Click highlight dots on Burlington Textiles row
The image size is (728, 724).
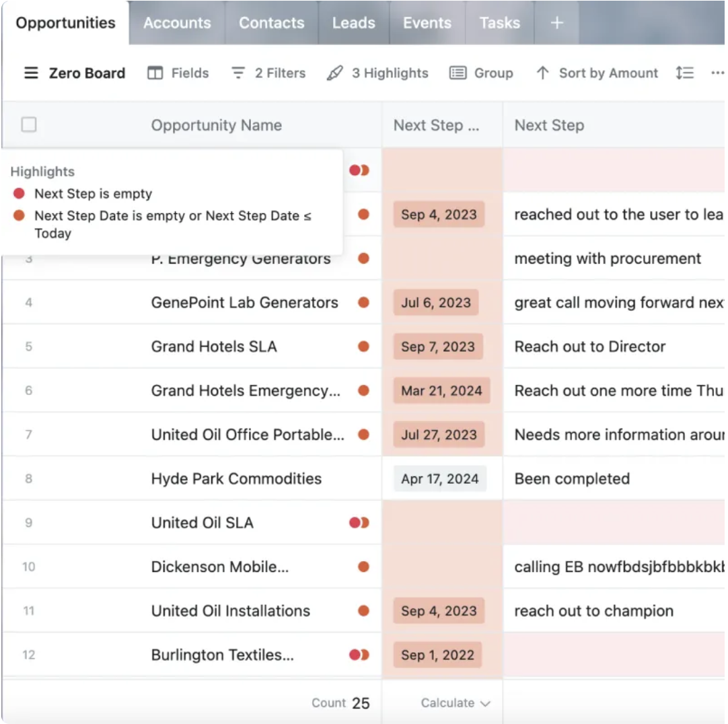point(359,655)
